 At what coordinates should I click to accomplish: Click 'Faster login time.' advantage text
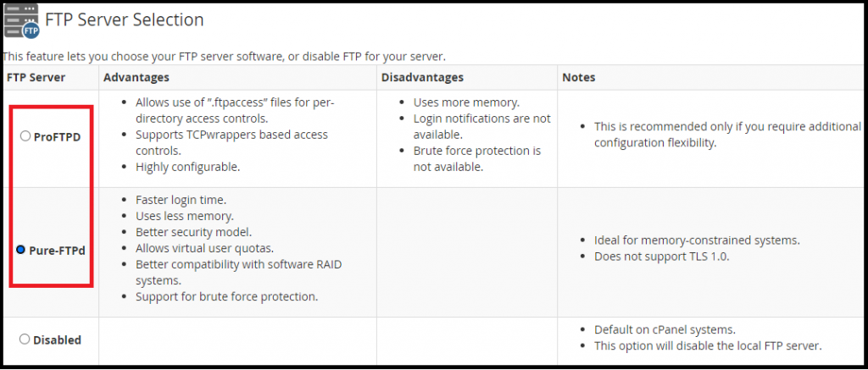coord(181,200)
